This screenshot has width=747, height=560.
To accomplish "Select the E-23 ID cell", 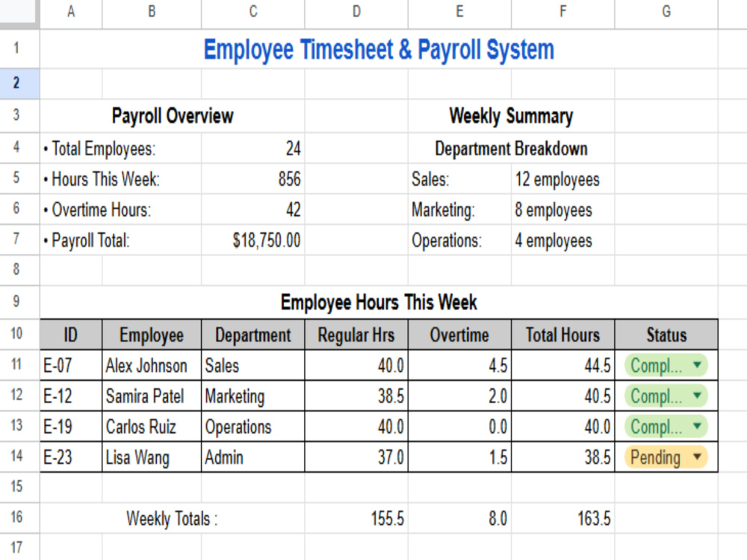I will pos(71,457).
